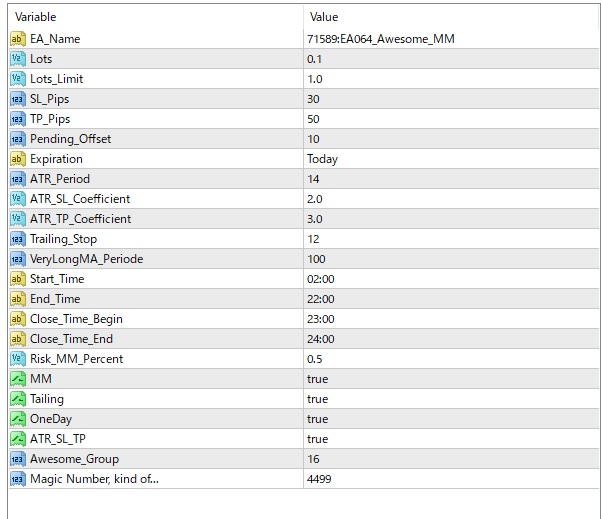Image resolution: width=602 pixels, height=519 pixels.
Task: Edit the TP_Pips value 50
Action: coord(314,119)
